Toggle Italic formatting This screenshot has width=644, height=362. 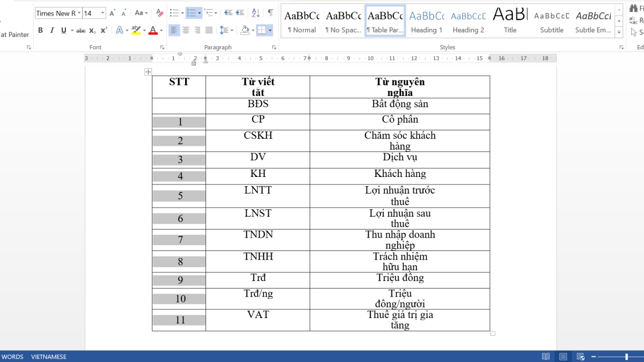52,31
